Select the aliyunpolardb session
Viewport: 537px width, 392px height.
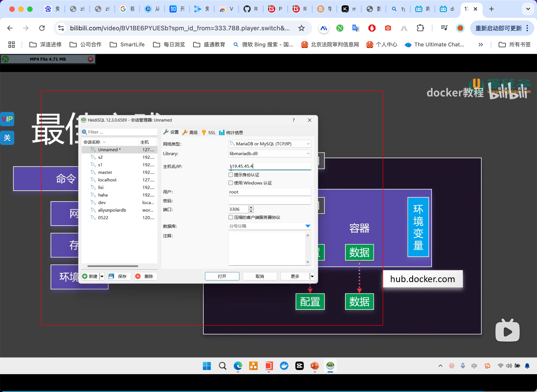coord(112,210)
